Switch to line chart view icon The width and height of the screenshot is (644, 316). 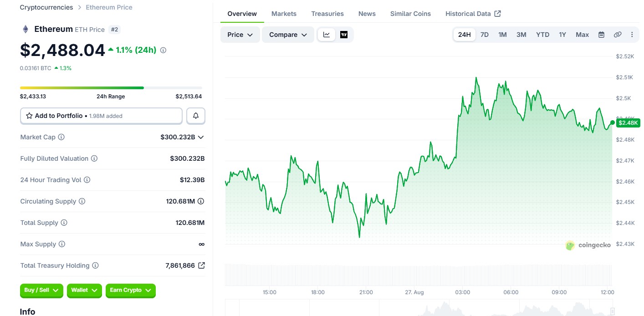tap(327, 35)
